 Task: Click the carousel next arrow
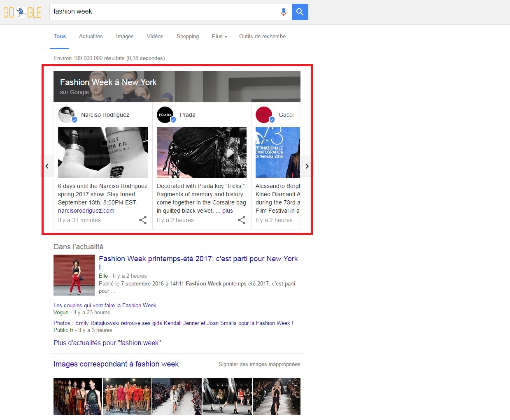pyautogui.click(x=307, y=166)
